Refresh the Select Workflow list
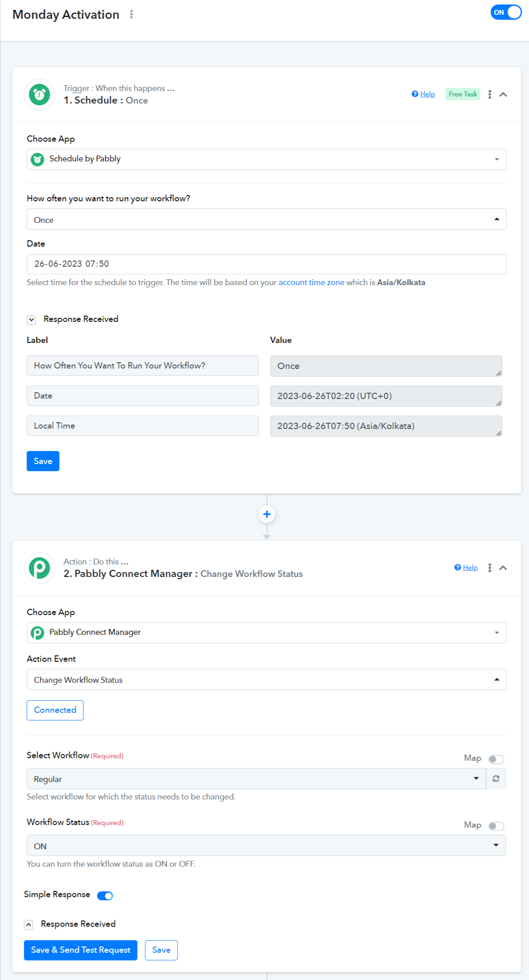The image size is (529, 980). pyautogui.click(x=496, y=779)
